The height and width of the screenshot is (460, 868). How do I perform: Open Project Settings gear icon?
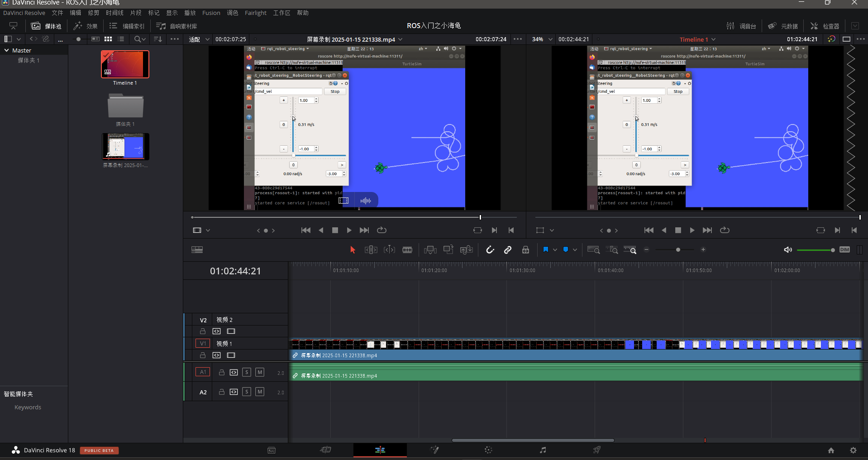tap(853, 450)
